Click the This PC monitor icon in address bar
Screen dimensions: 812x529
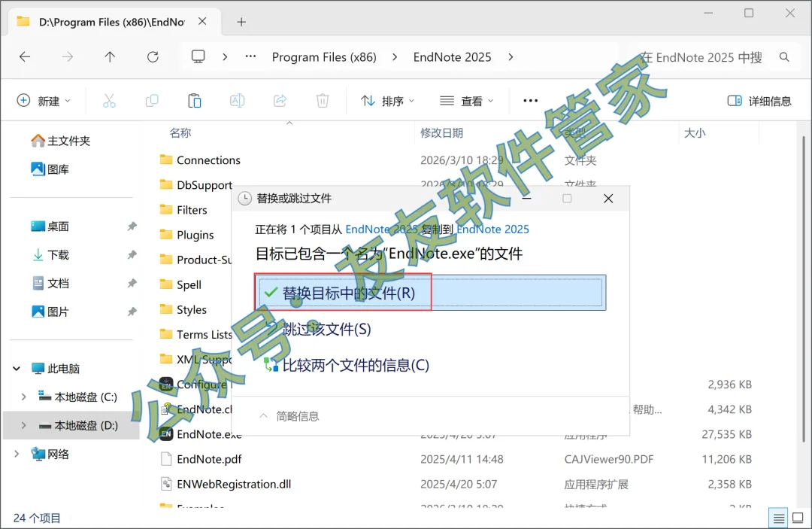(198, 57)
